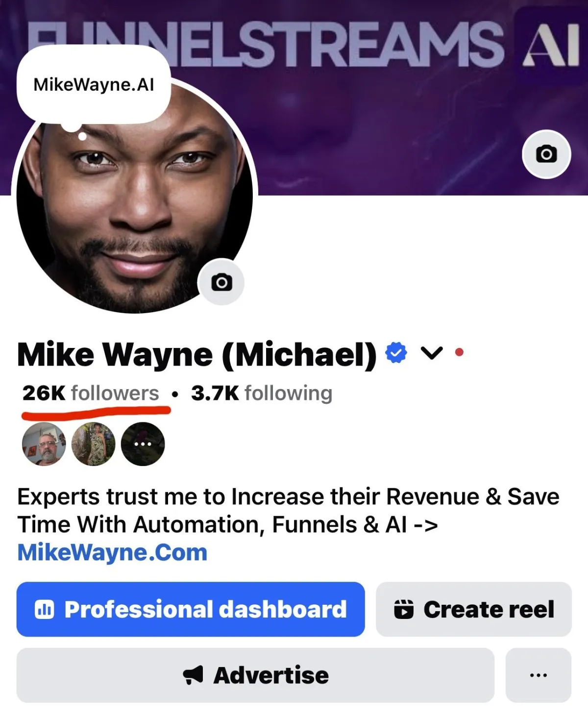
Task: Tap the profile picture camera icon
Action: [221, 282]
